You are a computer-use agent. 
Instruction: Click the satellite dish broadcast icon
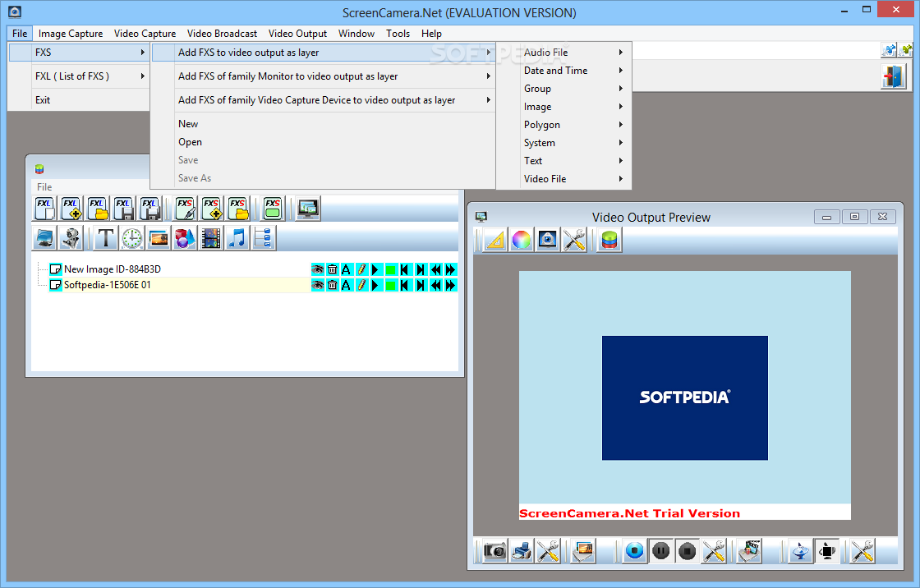point(801,551)
